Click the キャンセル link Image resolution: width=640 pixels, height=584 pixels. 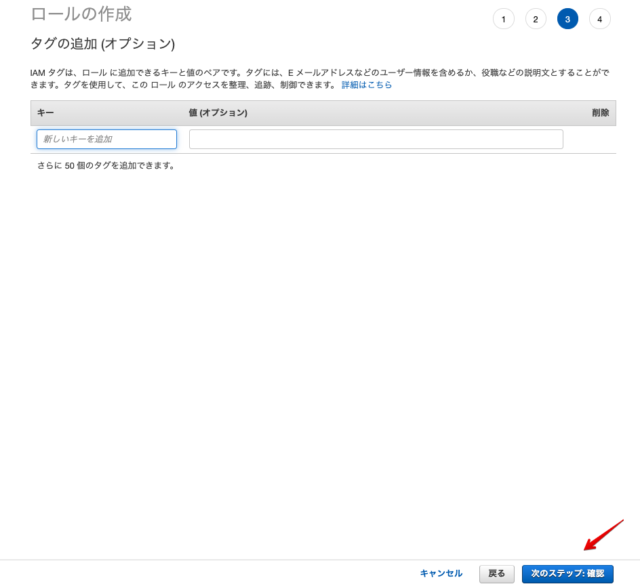coord(441,573)
